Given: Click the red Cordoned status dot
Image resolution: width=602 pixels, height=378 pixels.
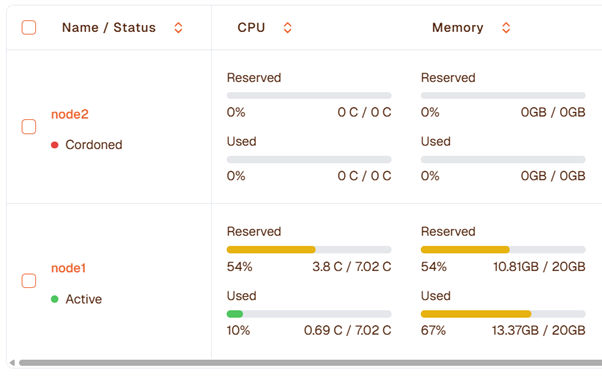Looking at the screenshot, I should pos(55,145).
